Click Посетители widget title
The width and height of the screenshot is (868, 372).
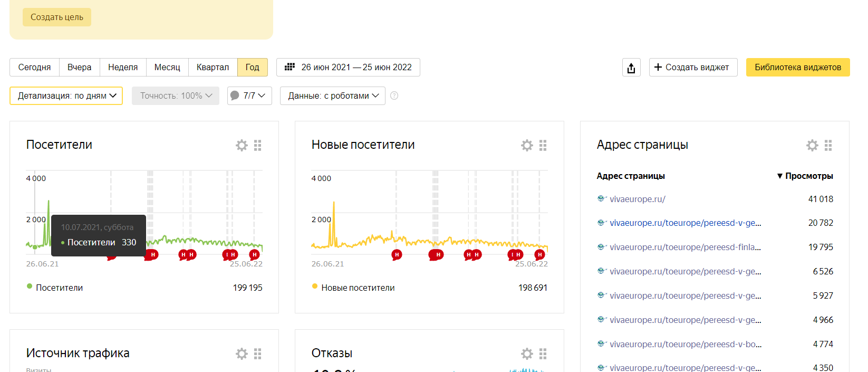click(59, 145)
